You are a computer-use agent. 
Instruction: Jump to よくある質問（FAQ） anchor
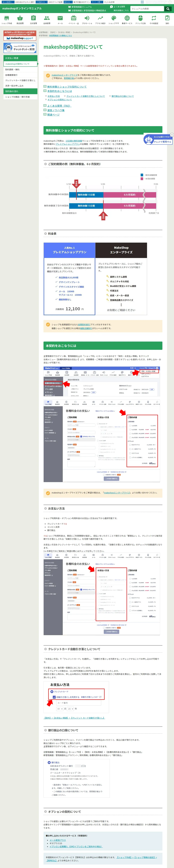point(59,106)
